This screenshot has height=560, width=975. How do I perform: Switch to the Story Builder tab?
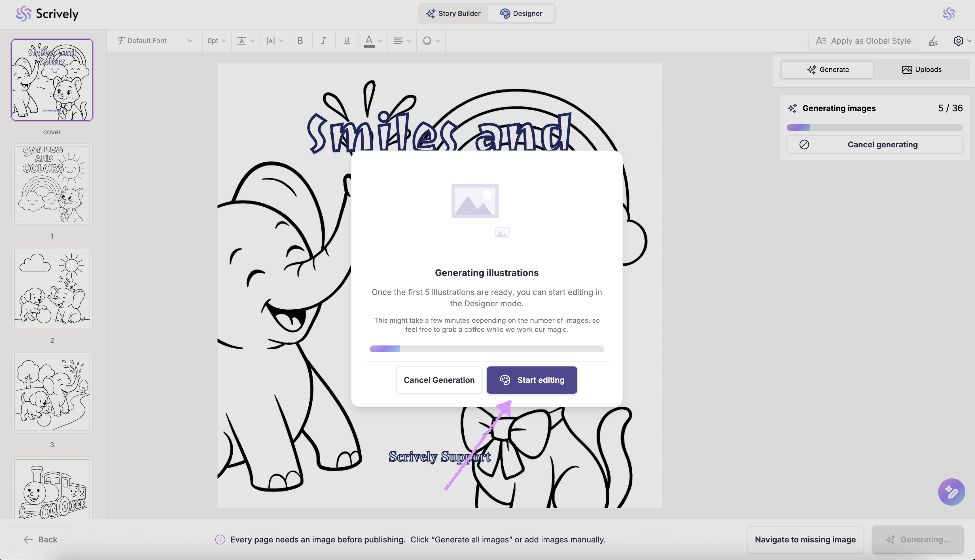pyautogui.click(x=453, y=14)
